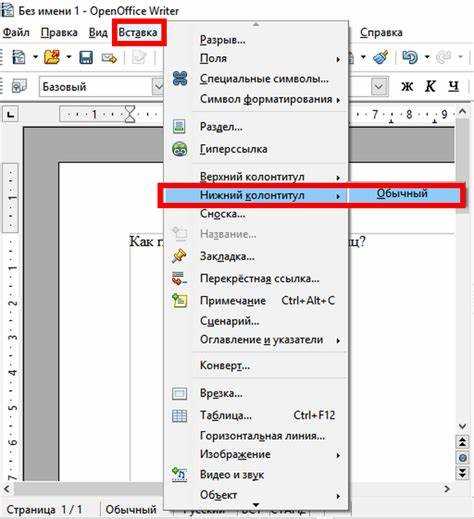
Task: Open the font size dropdown arrow
Action: click(379, 87)
